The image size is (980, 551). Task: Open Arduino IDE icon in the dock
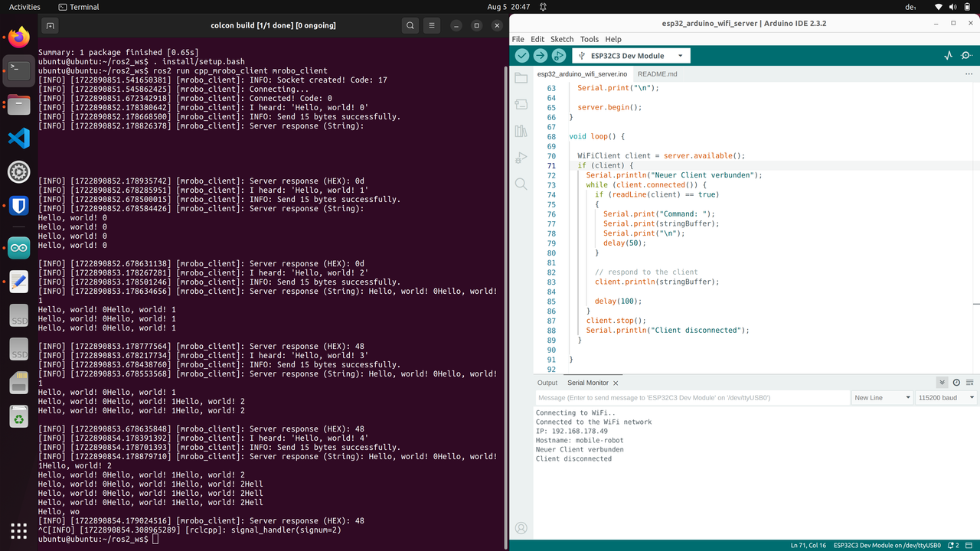click(19, 247)
